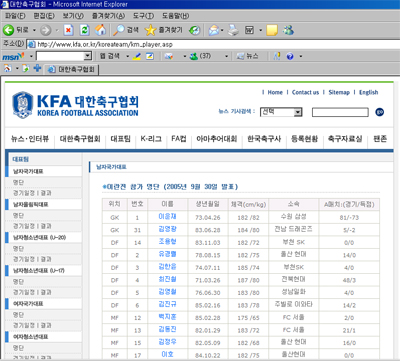Screen dimensions: 400x361
Task: Click the Home link at top
Action: coord(275,92)
